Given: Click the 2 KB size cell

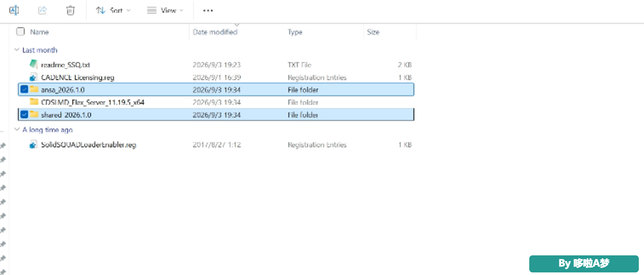Looking at the screenshot, I should [405, 65].
